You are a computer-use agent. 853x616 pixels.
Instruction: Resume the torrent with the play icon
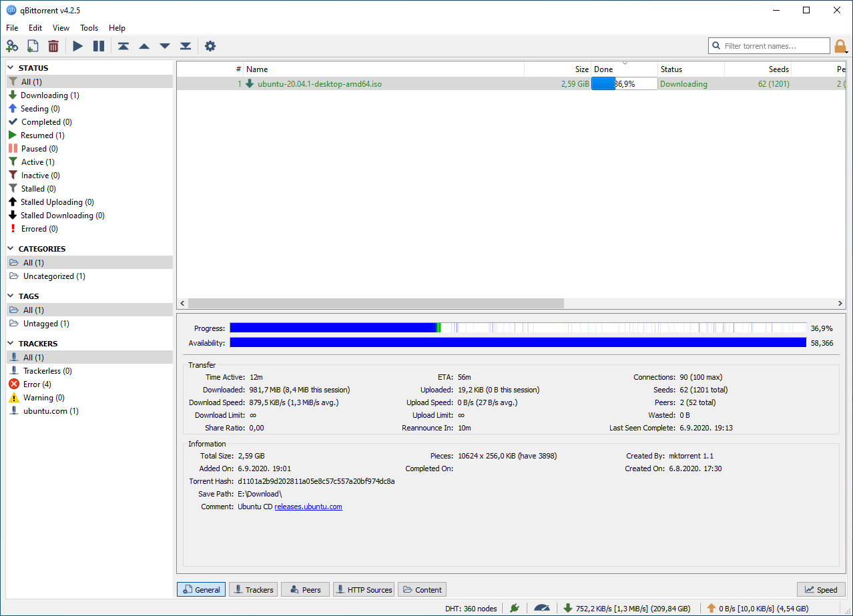[x=78, y=46]
